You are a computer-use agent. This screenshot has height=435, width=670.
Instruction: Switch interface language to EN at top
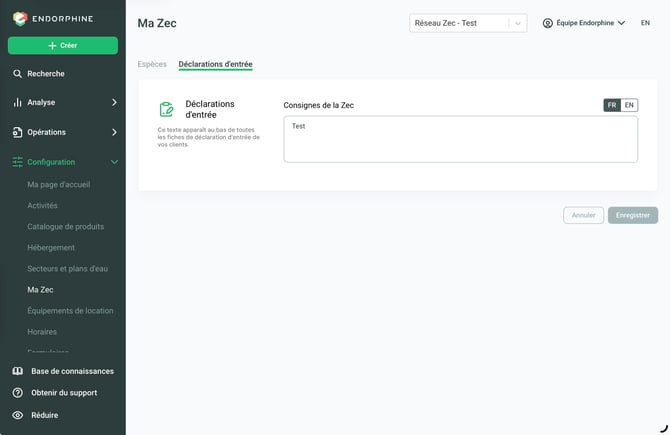click(x=645, y=23)
